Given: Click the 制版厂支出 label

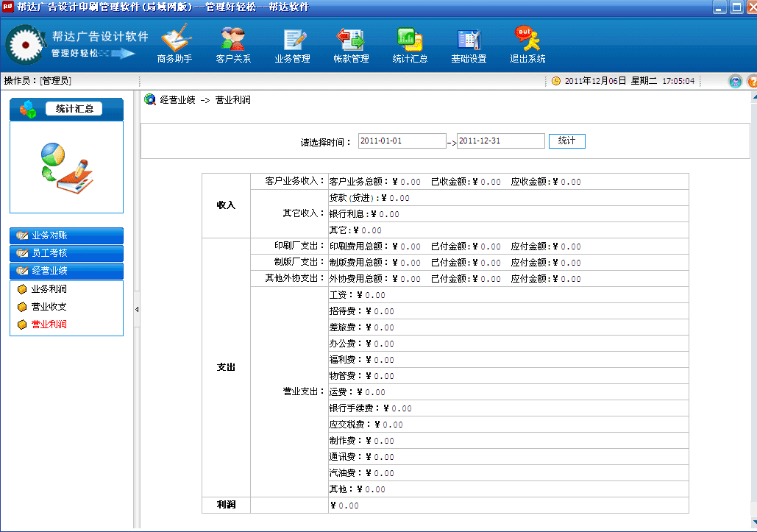Looking at the screenshot, I should pos(299,262).
